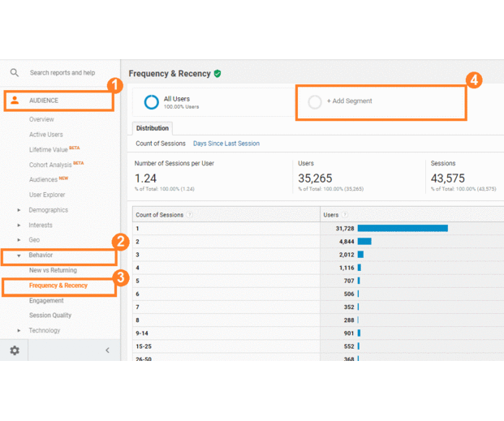Click + Add Segment
504x421 pixels.
[x=350, y=101]
